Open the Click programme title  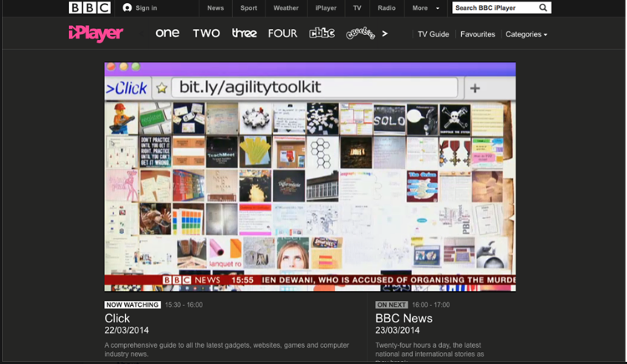coord(118,319)
